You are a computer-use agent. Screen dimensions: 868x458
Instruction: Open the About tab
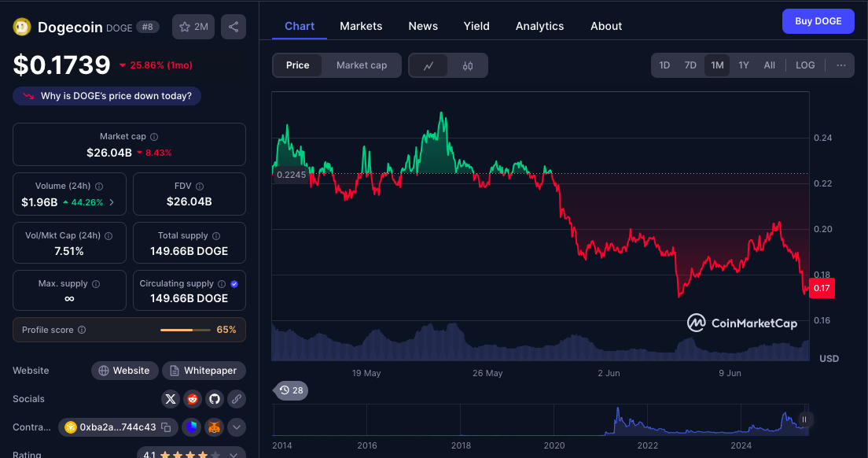[x=606, y=26]
